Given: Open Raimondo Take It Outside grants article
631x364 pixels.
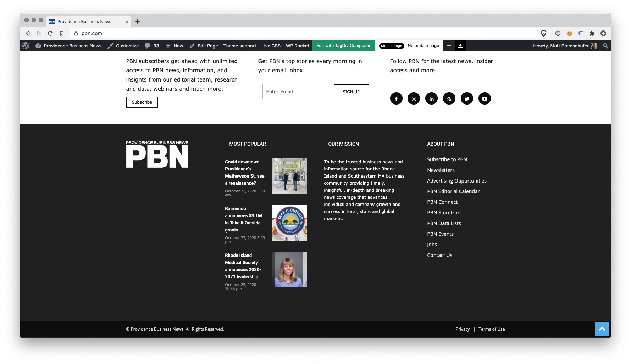Looking at the screenshot, I should 243,219.
